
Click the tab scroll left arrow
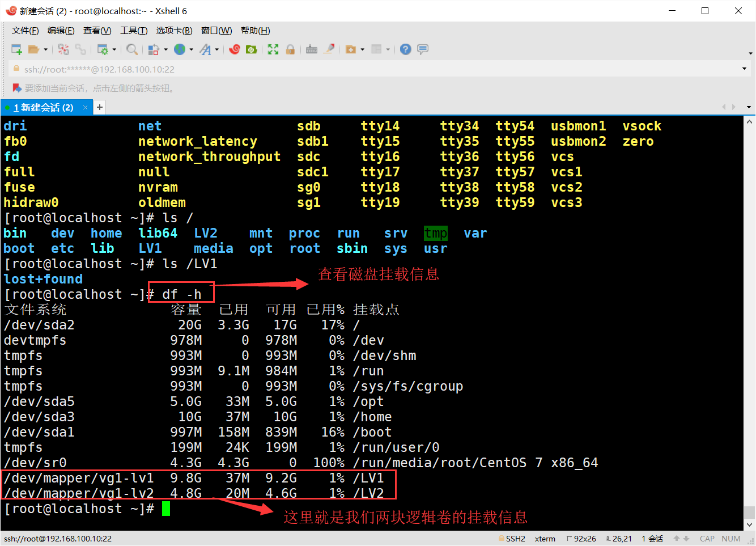(x=724, y=107)
